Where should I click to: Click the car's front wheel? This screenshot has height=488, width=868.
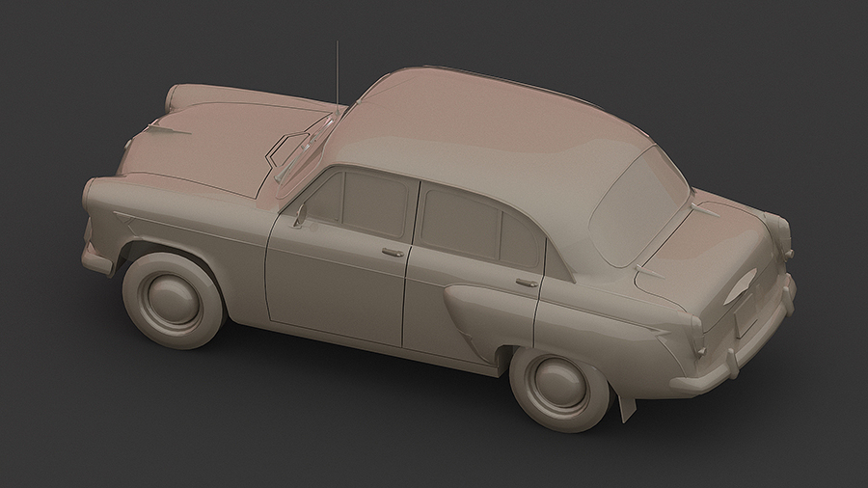[x=174, y=300]
